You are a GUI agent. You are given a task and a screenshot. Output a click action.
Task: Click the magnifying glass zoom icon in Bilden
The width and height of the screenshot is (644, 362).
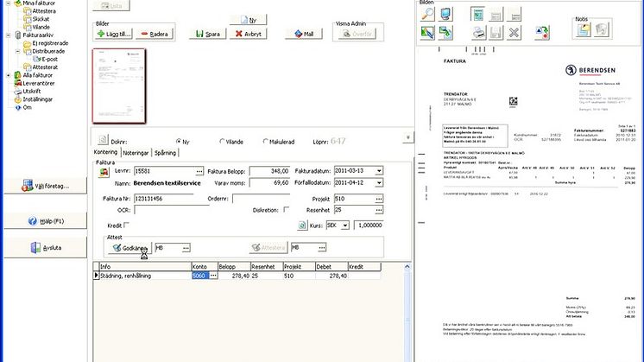427,14
